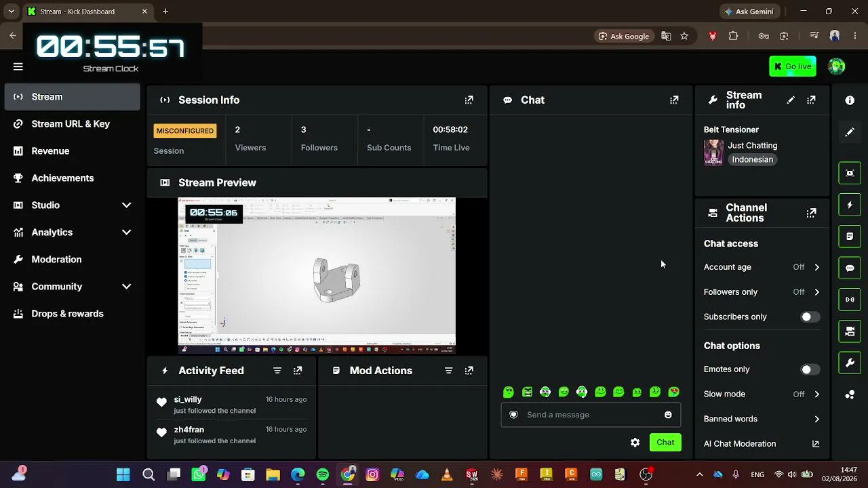Edit stream info with the pencil icon
This screenshot has width=868, height=488.
pos(791,100)
